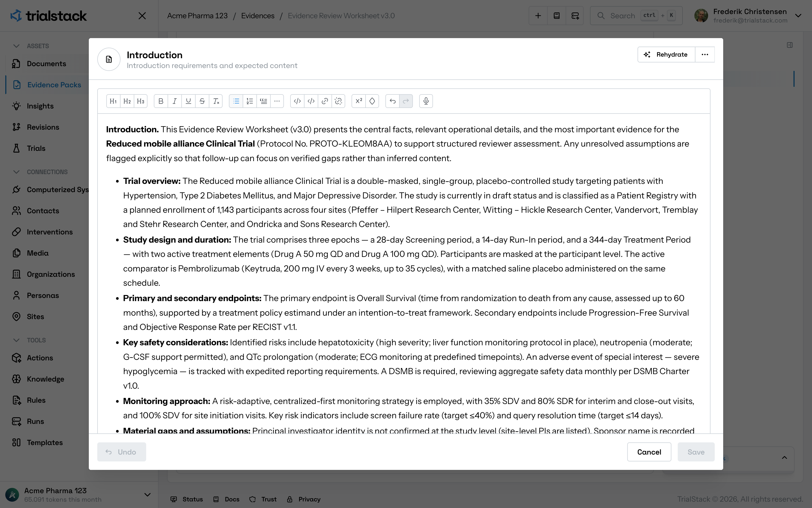Click the Contacts sidebar icon
812x508 pixels.
(x=16, y=211)
